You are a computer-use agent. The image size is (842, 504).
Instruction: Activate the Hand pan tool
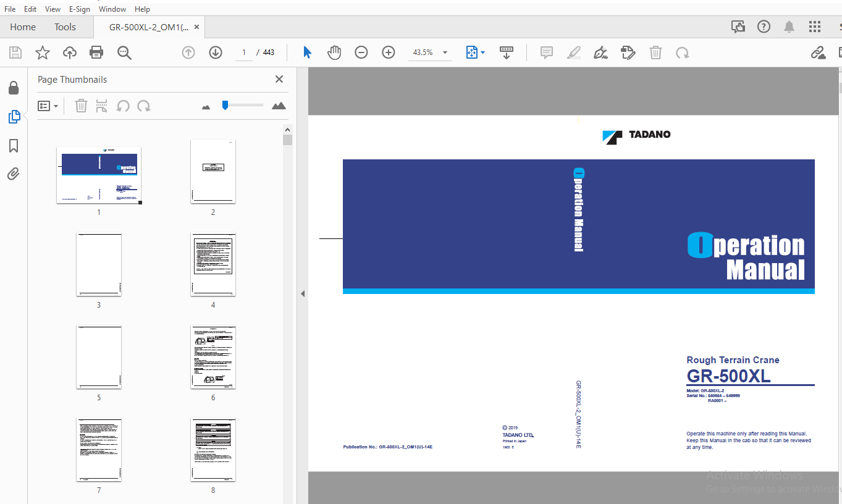click(x=334, y=52)
